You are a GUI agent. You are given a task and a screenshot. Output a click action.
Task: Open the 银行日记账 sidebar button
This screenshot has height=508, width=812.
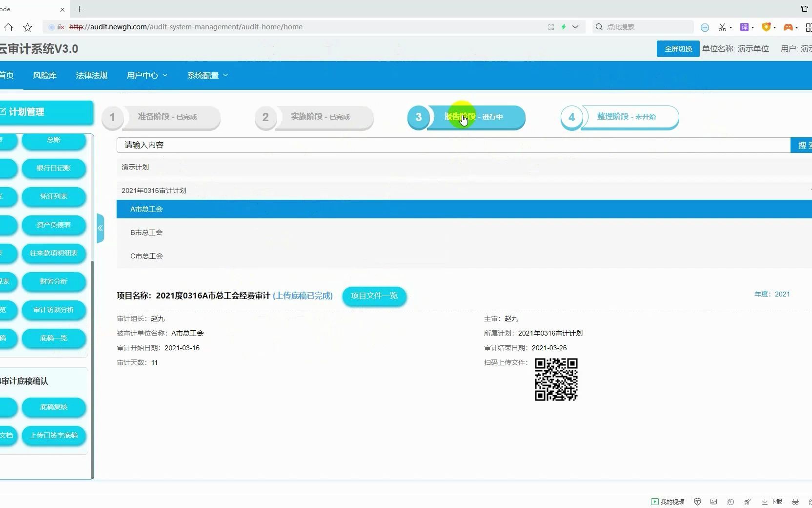click(54, 168)
